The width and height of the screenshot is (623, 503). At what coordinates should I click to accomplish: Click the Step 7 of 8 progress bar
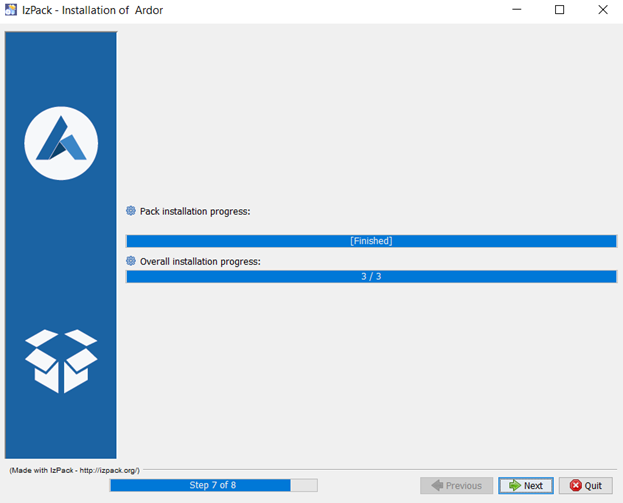coord(213,485)
